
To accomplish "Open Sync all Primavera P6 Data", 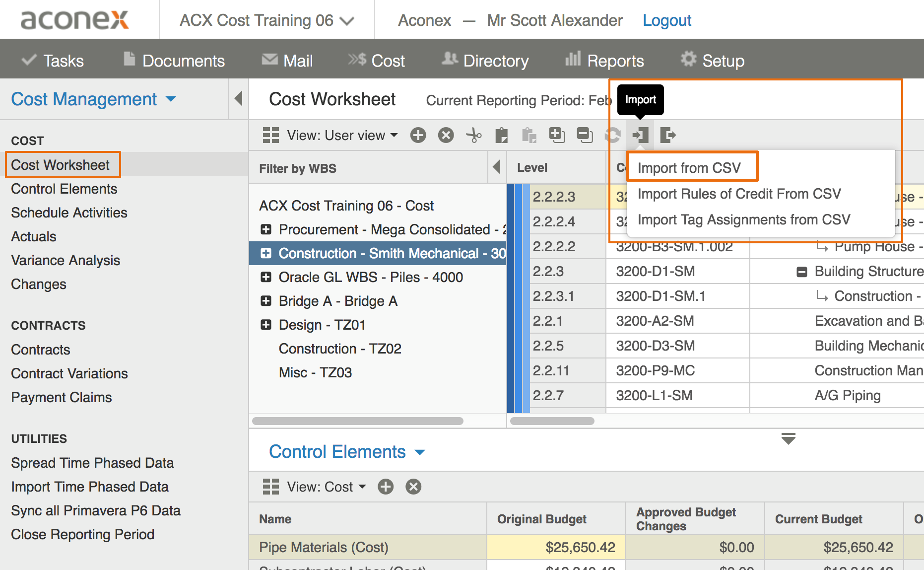I will tap(96, 510).
